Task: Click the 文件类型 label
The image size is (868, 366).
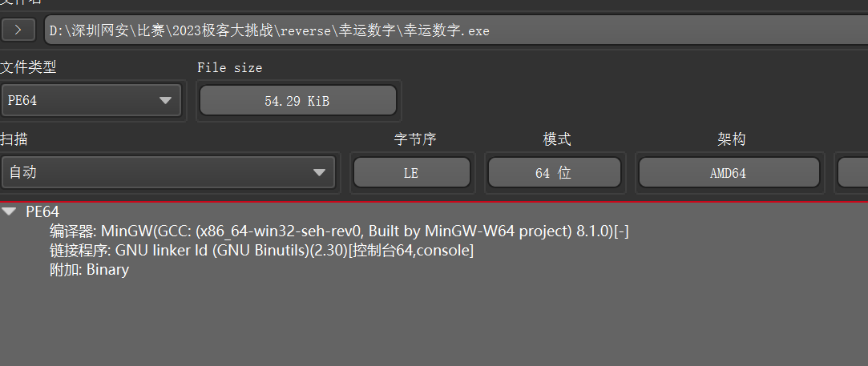Action: [28, 67]
